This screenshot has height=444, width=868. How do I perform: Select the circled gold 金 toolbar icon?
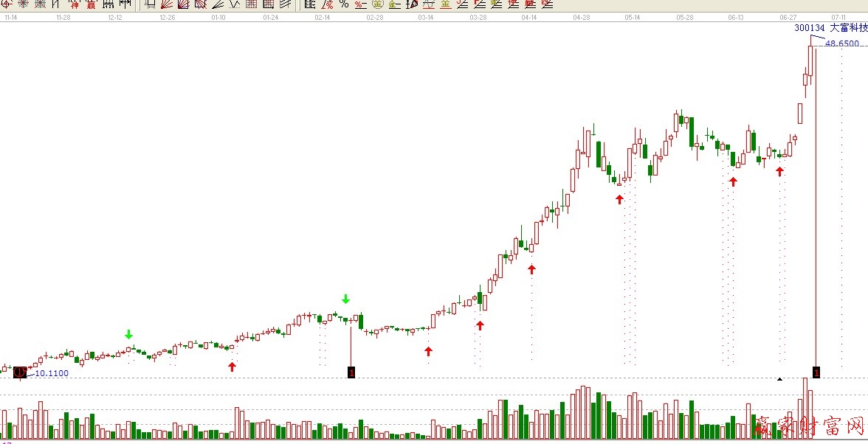click(377, 4)
